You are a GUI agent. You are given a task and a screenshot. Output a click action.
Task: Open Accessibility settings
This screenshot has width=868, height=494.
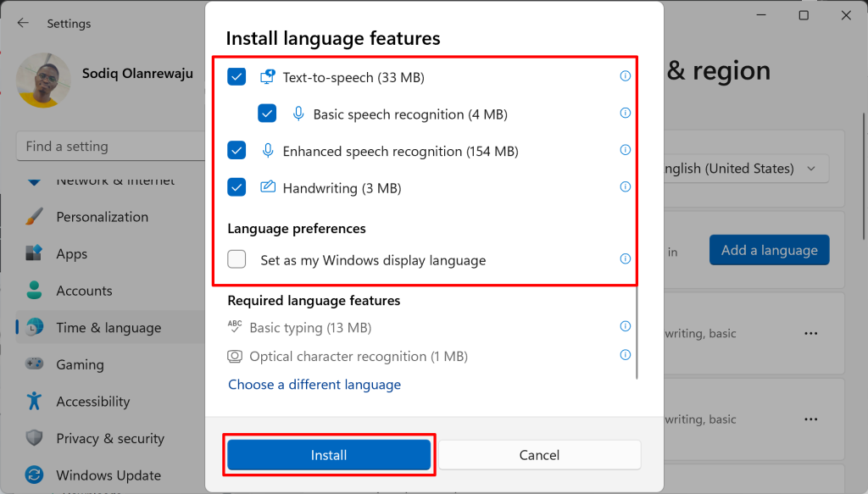tap(111, 402)
